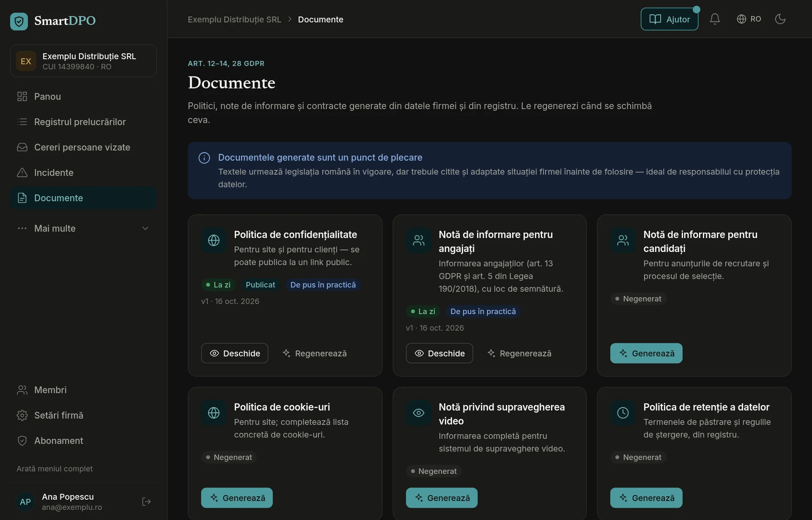Viewport: 812px width, 520px height.
Task: Generate Politica de retenție a datelor
Action: click(x=646, y=498)
